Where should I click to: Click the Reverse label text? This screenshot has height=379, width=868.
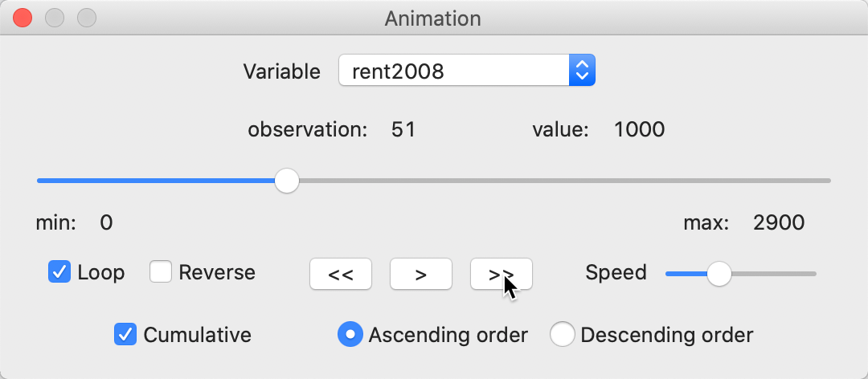coord(217,272)
